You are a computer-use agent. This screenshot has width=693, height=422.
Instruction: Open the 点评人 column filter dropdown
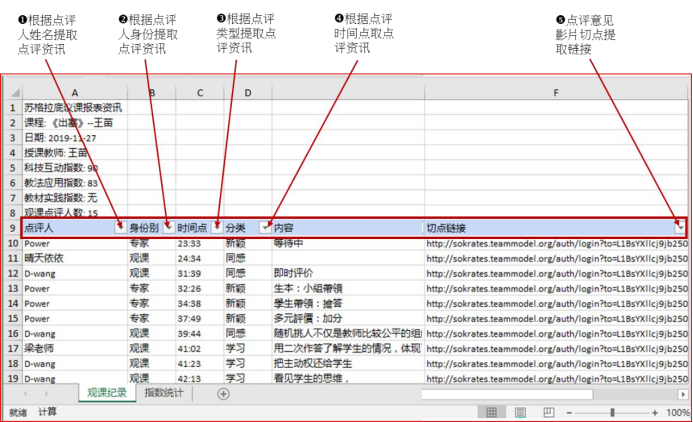tap(120, 228)
